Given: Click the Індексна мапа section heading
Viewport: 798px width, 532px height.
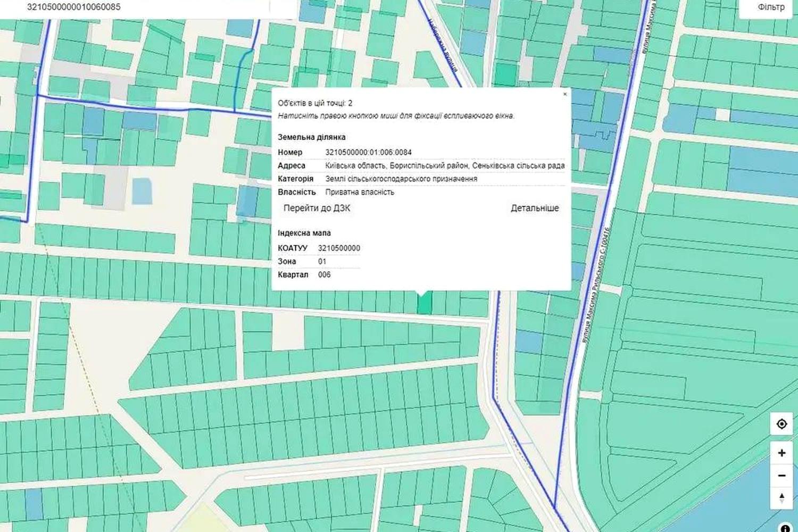Looking at the screenshot, I should [x=304, y=233].
